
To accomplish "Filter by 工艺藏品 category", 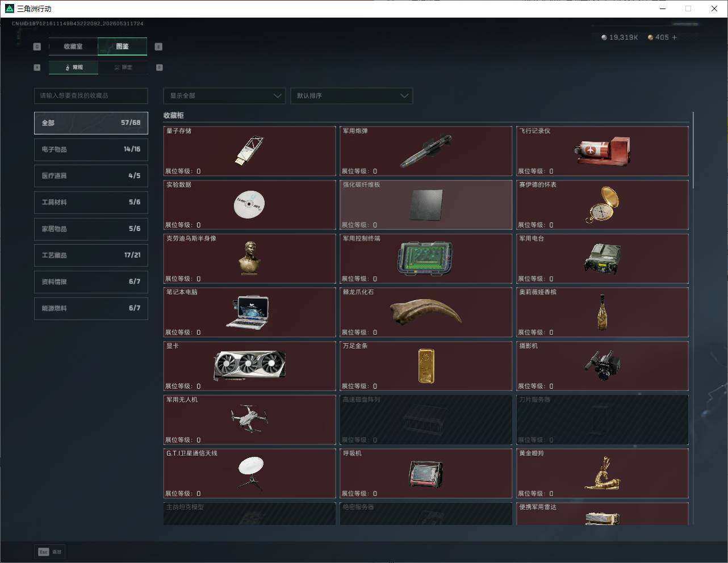I will tap(91, 255).
